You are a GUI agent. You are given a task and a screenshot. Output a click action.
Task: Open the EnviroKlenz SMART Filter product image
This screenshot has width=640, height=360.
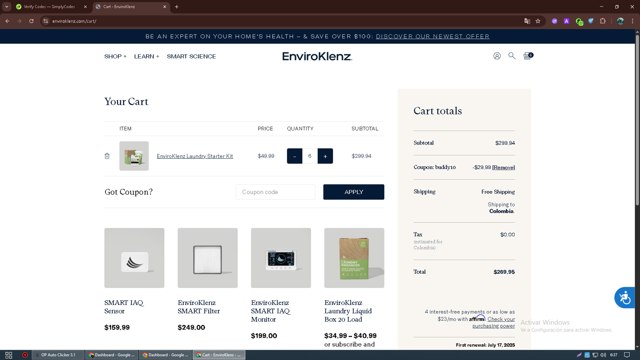coord(207,258)
